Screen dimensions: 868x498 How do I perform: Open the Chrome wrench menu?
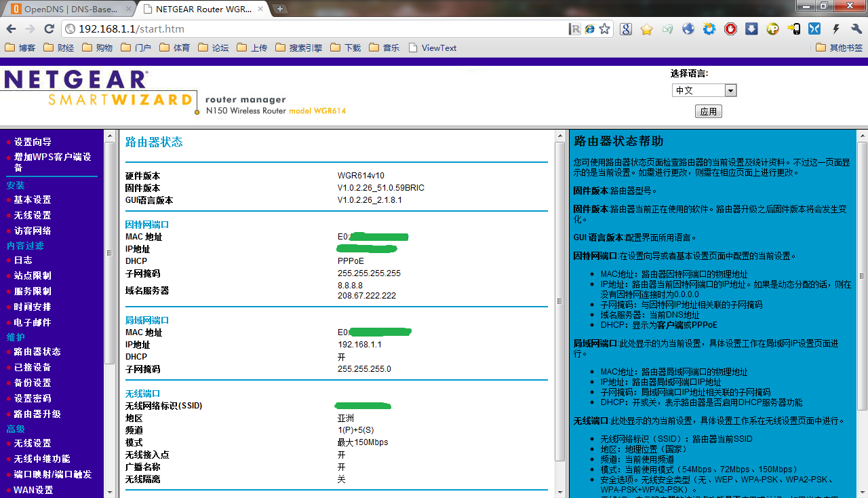tap(856, 29)
